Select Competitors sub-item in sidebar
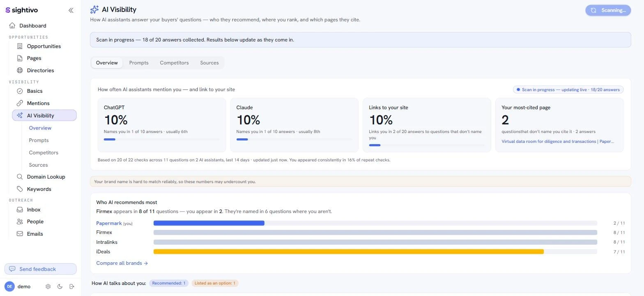The image size is (644, 296). pyautogui.click(x=44, y=153)
